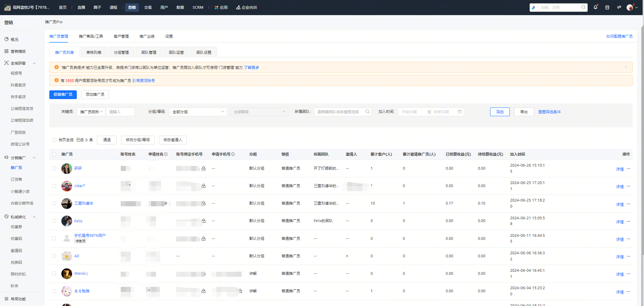The width and height of the screenshot is (644, 306).
Task: Click the 分销推广 megaphone icon
Action: (6, 158)
